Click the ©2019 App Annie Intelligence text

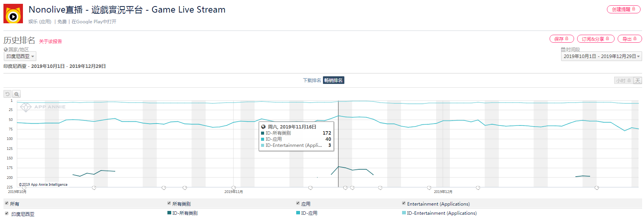point(43,185)
